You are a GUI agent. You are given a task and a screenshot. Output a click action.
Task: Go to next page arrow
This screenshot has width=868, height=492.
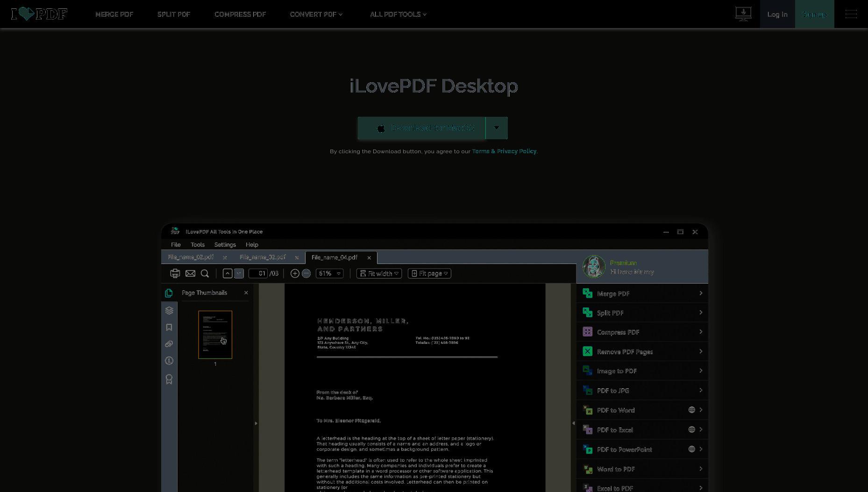point(239,274)
